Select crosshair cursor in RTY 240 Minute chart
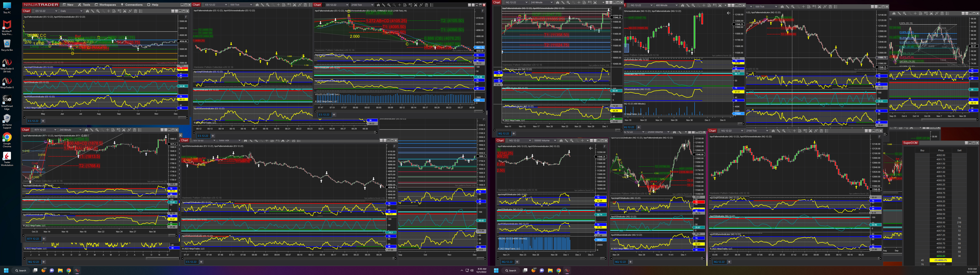The width and height of the screenshot is (980, 275). (108, 130)
